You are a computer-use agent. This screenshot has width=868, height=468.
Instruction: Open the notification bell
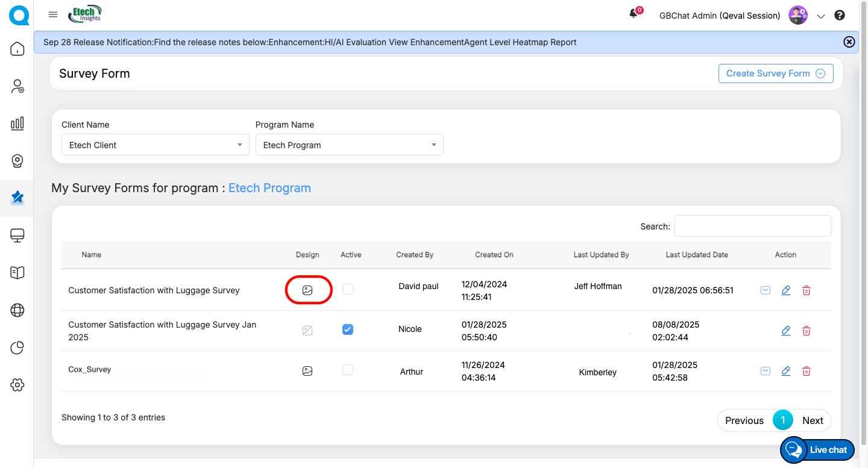(x=634, y=14)
